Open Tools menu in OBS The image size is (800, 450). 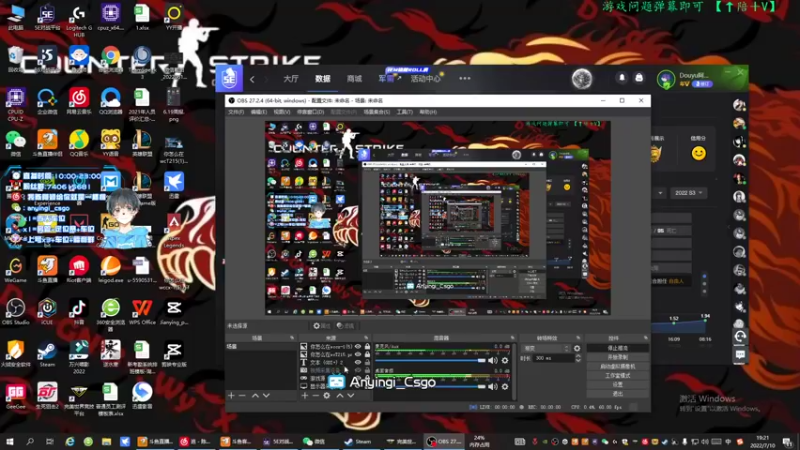(x=405, y=112)
